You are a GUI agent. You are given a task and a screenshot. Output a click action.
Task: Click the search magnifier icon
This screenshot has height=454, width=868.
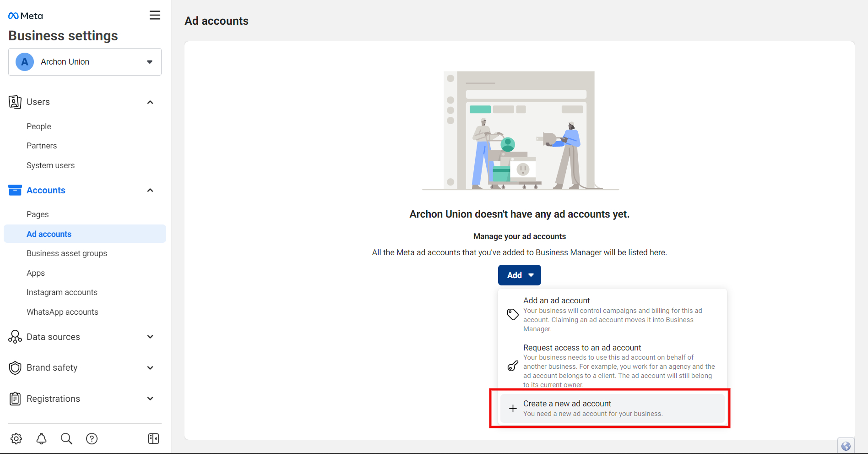(x=66, y=438)
